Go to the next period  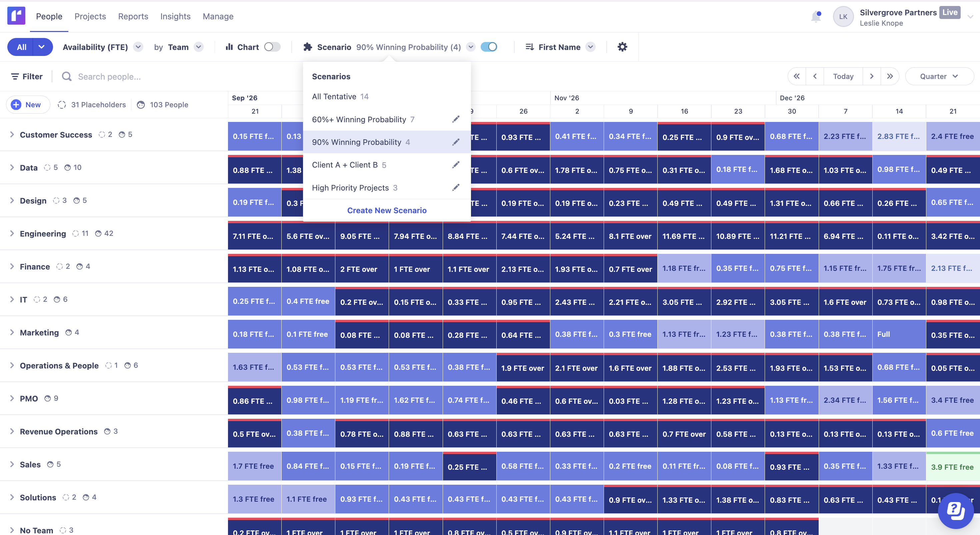[x=871, y=76]
